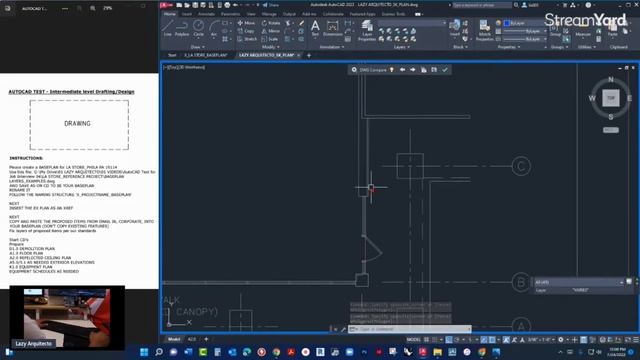
Task: Select the Circle tool
Action: coord(198,29)
